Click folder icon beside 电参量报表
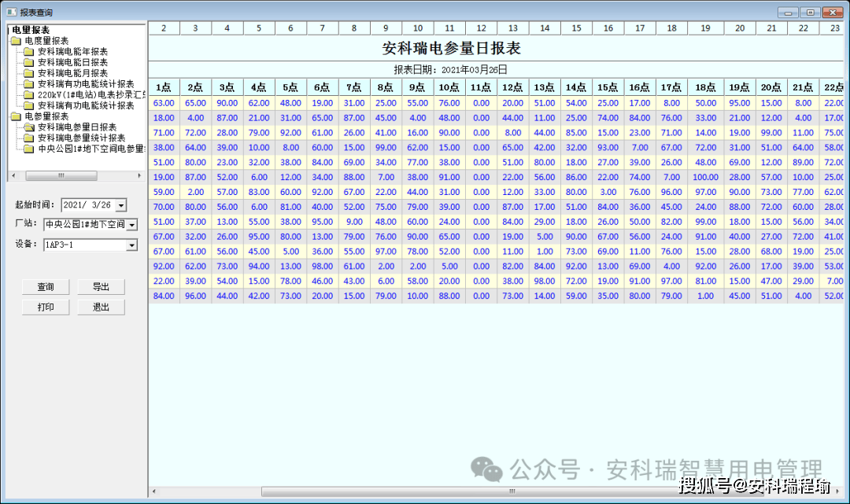 tap(17, 116)
